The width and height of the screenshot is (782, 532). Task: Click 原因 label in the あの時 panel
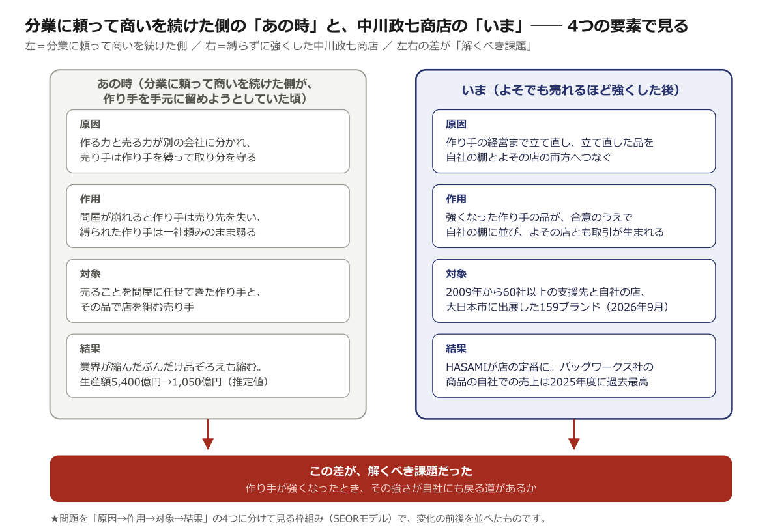90,124
